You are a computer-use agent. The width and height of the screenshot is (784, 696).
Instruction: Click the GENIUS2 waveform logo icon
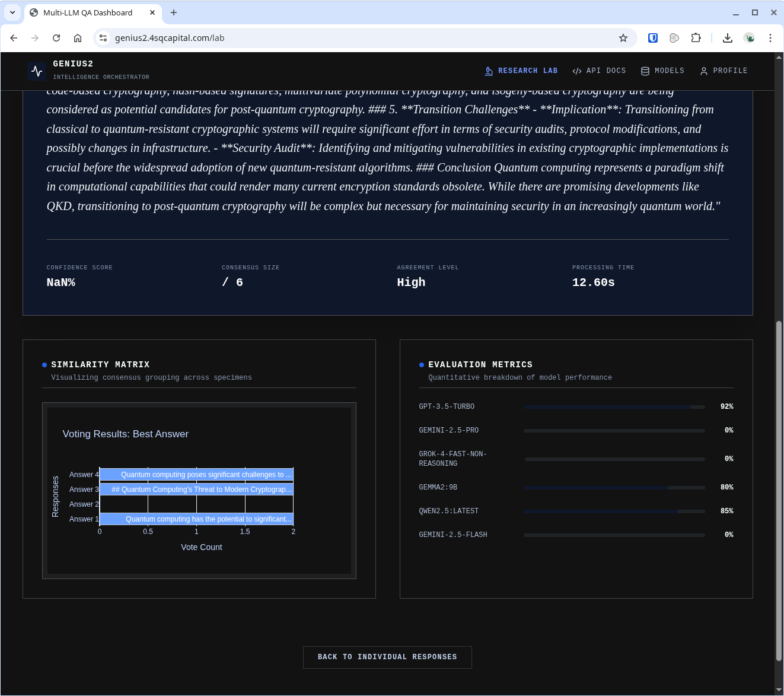pyautogui.click(x=36, y=71)
